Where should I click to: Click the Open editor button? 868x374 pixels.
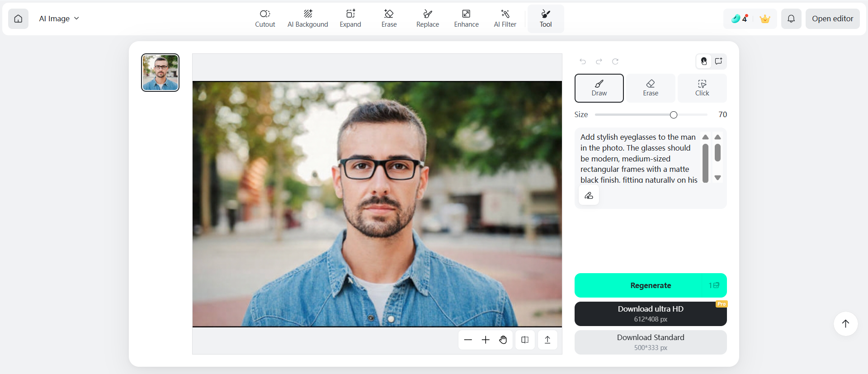click(832, 19)
